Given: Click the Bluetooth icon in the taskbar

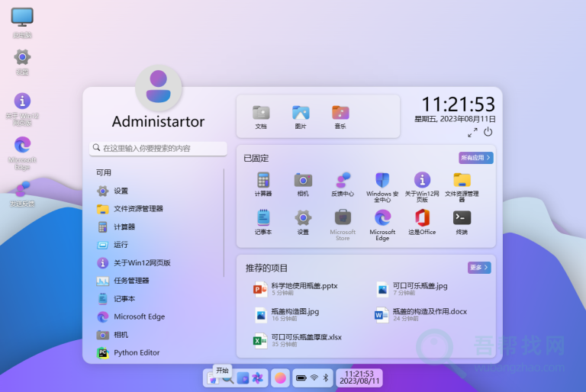Looking at the screenshot, I should 325,378.
